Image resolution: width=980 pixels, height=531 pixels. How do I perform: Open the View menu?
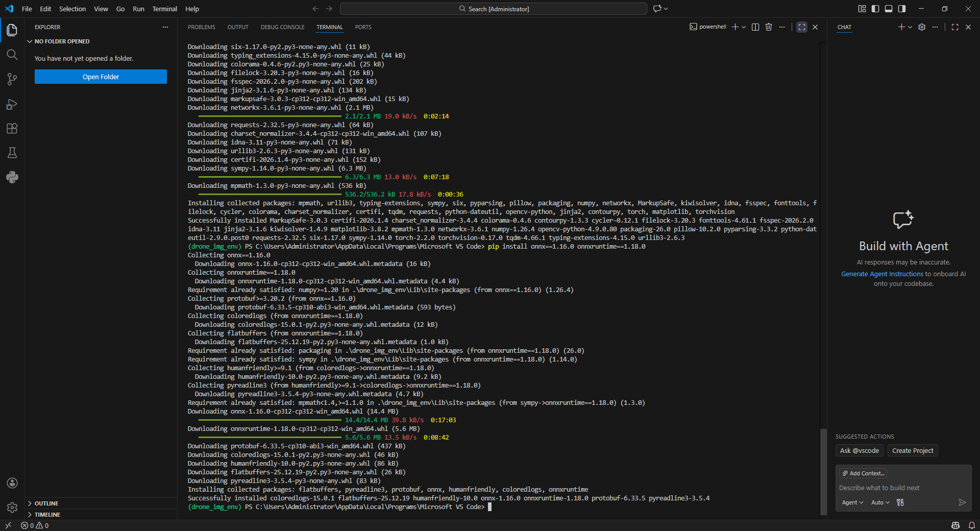click(101, 9)
